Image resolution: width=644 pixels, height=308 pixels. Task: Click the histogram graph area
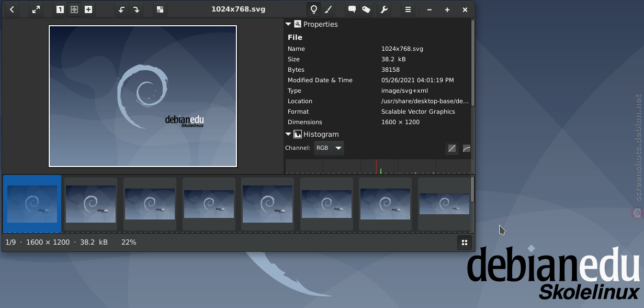(378, 166)
